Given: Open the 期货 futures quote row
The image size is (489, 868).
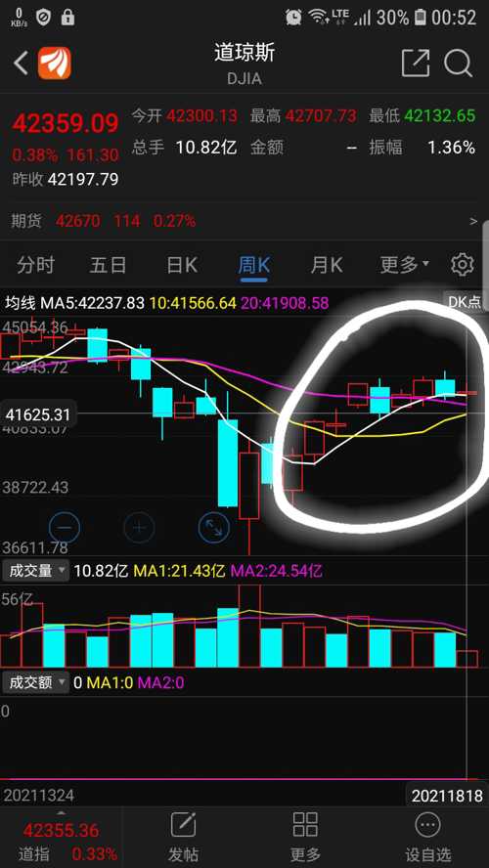Looking at the screenshot, I should [x=244, y=222].
